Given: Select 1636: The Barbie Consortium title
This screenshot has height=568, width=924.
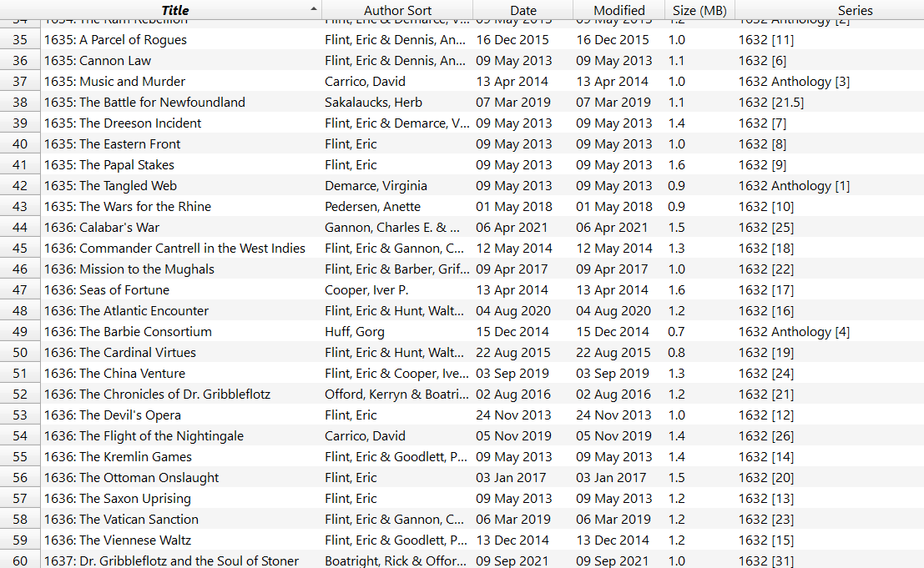Looking at the screenshot, I should click(x=128, y=331).
